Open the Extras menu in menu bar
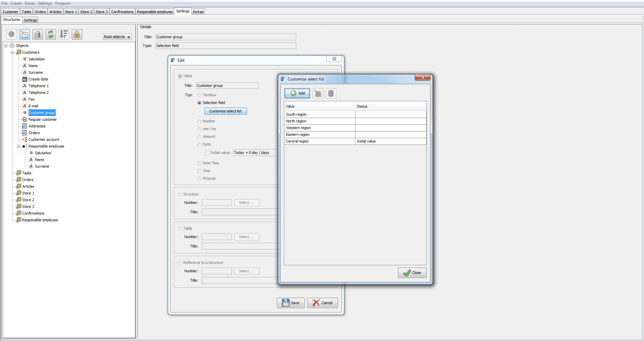The width and height of the screenshot is (644, 341). pyautogui.click(x=30, y=3)
